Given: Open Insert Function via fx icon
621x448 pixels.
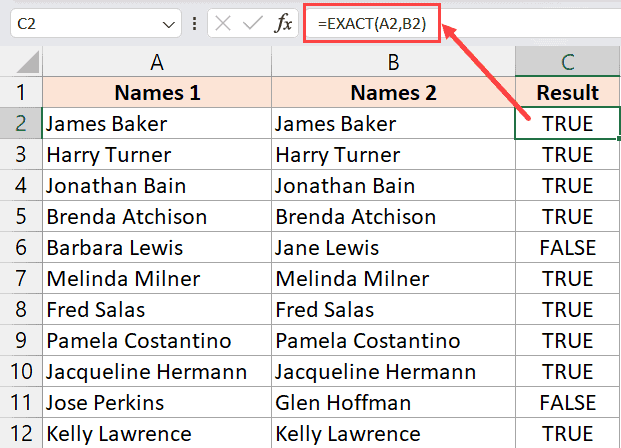Looking at the screenshot, I should pyautogui.click(x=283, y=23).
